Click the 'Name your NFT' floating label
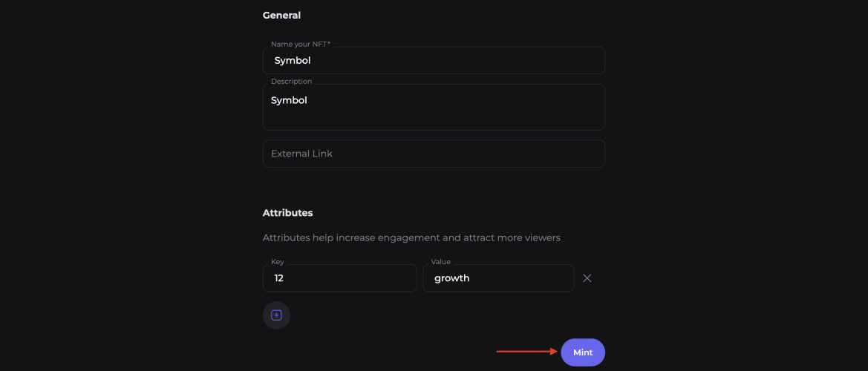Image resolution: width=868 pixels, height=371 pixels. (x=299, y=45)
